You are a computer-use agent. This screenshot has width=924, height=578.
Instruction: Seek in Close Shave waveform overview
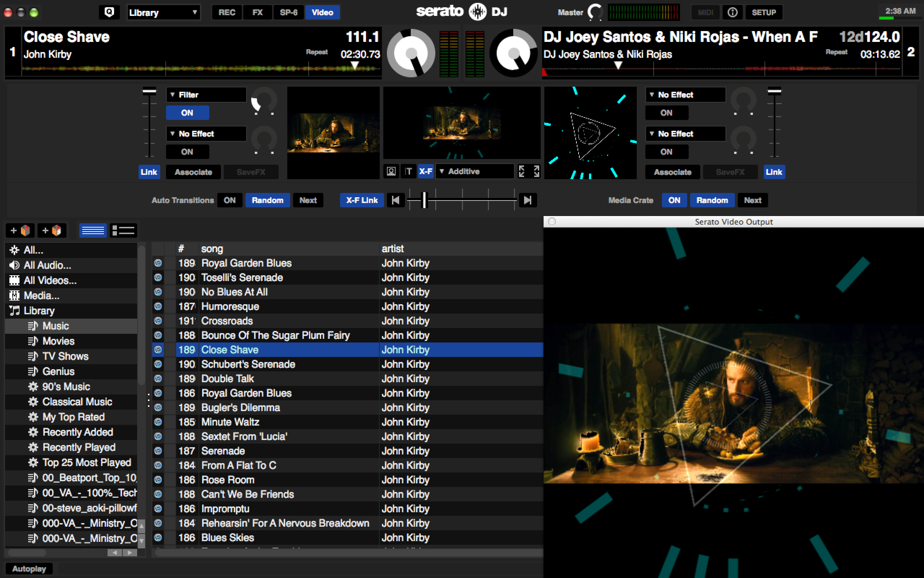pos(201,68)
